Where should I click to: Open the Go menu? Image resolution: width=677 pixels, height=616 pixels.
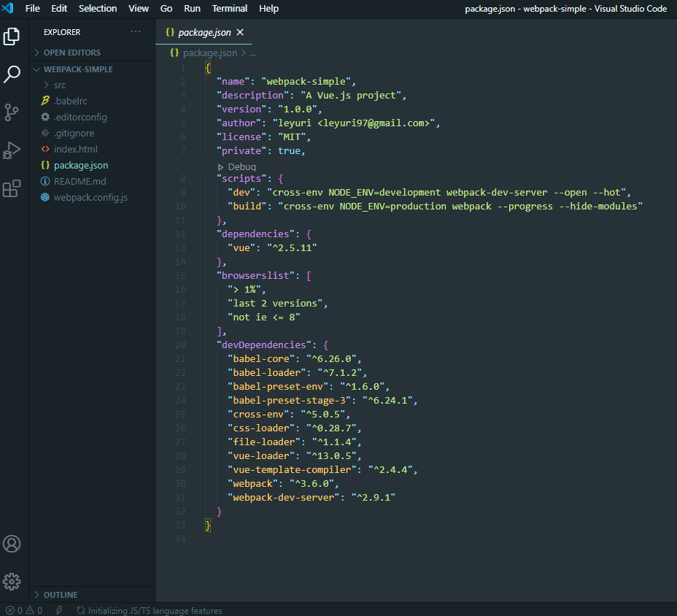coord(166,8)
